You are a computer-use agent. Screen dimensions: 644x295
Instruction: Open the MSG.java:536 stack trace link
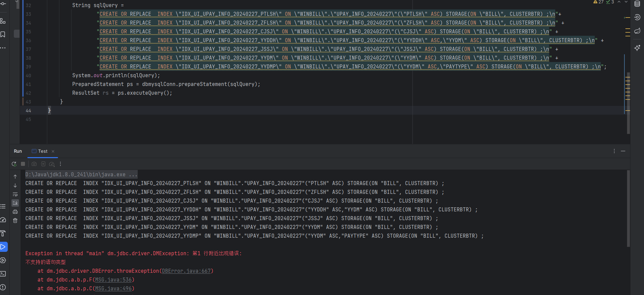(113, 280)
